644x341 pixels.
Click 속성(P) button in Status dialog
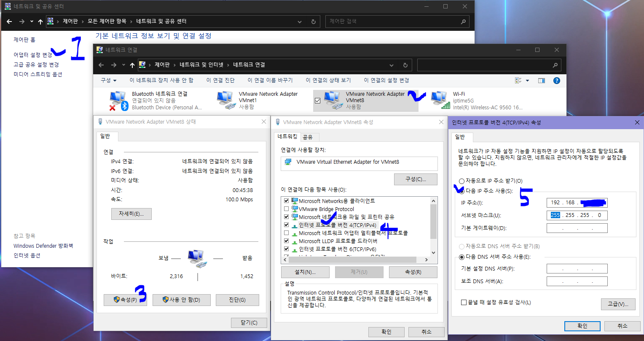(125, 300)
